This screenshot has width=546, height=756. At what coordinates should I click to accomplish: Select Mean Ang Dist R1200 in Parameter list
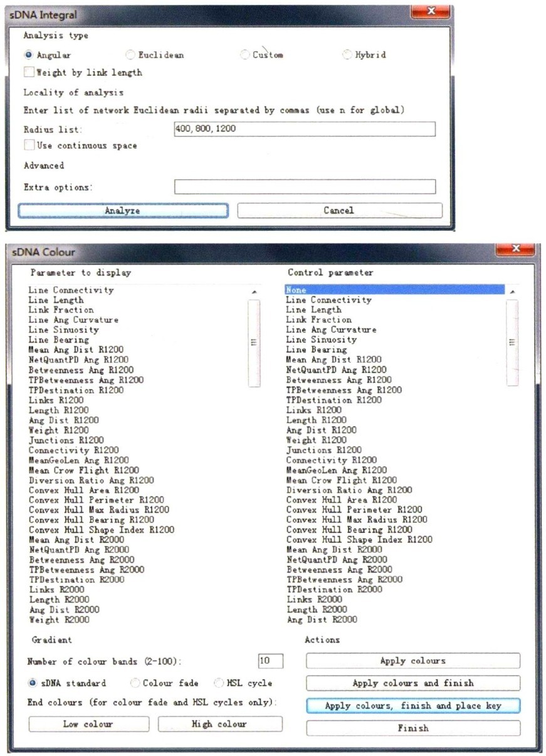click(x=76, y=350)
